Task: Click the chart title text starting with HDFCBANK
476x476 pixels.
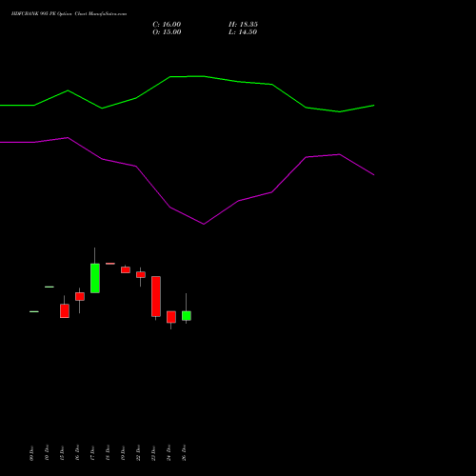Action: pos(69,14)
